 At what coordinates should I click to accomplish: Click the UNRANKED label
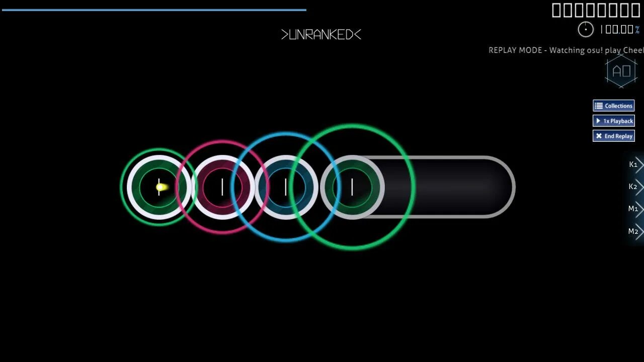321,34
